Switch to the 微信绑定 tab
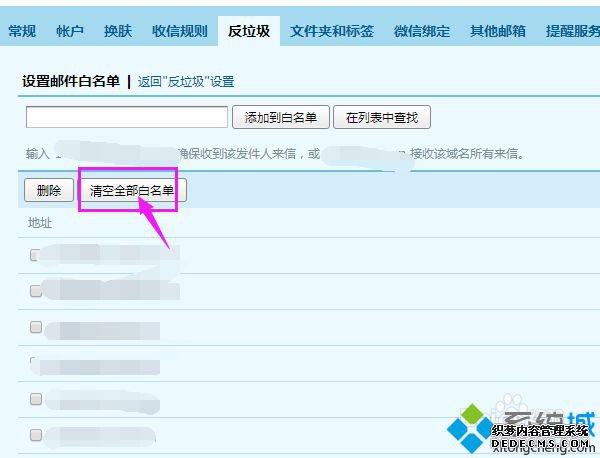This screenshot has width=600, height=458. click(x=422, y=31)
